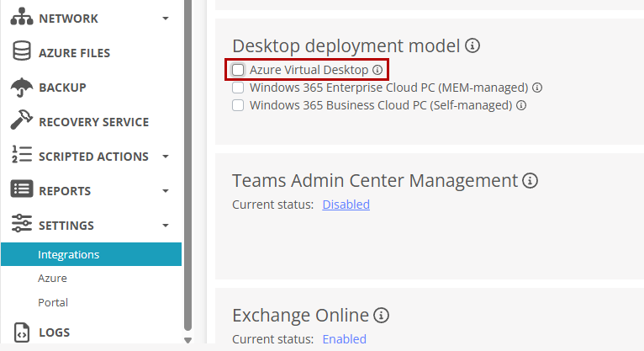The width and height of the screenshot is (644, 351).
Task: Open info icon beside Exchange Online heading
Action: (381, 316)
